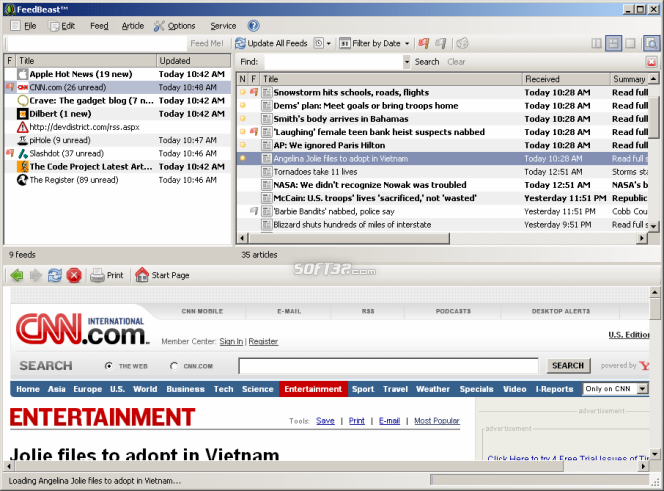This screenshot has height=491, width=664.
Task: Refresh the browser page icon
Action: [x=55, y=275]
